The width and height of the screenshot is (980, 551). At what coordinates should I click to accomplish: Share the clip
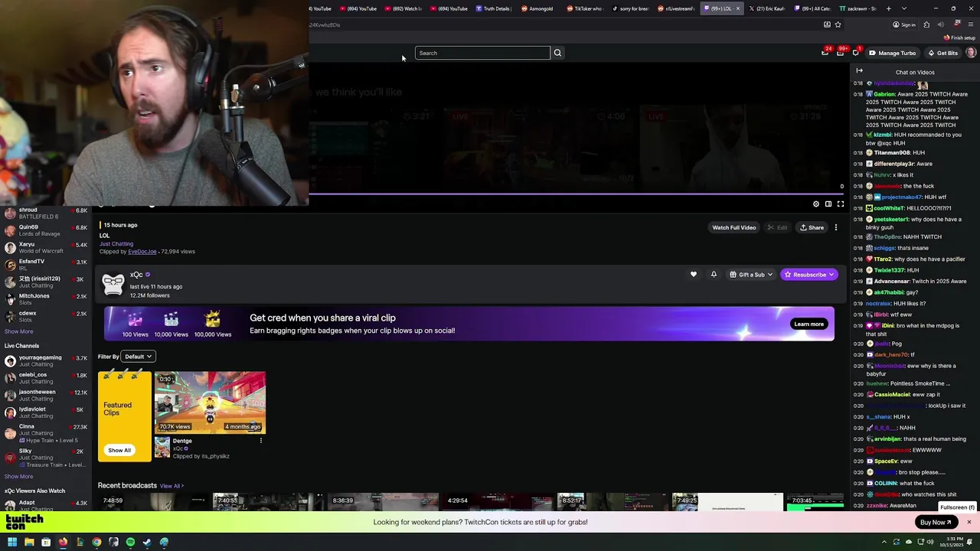[x=812, y=227]
